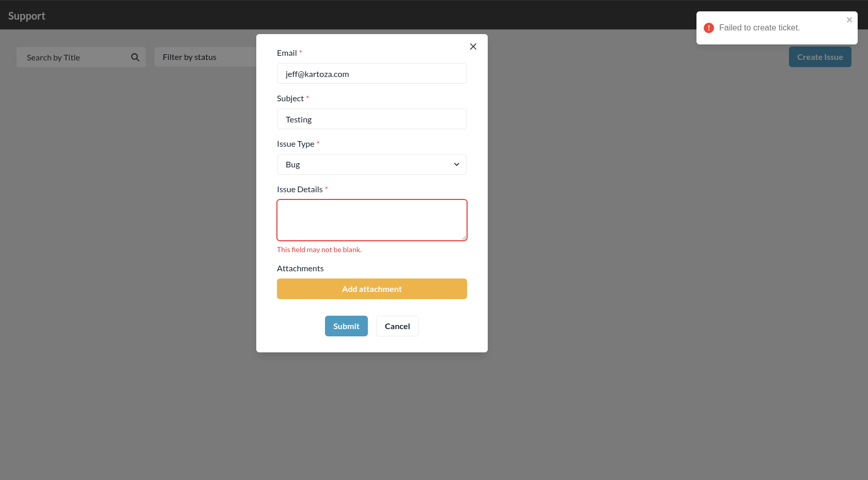
Task: Cancel the ticket form
Action: 397,326
